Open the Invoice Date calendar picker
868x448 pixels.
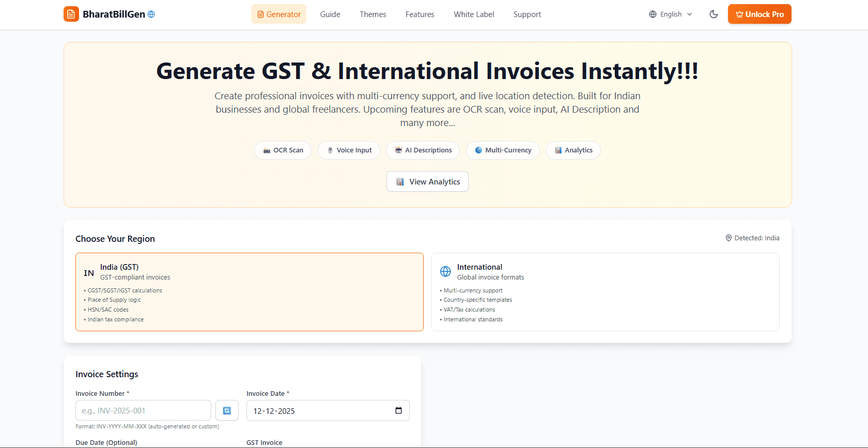[x=398, y=411]
